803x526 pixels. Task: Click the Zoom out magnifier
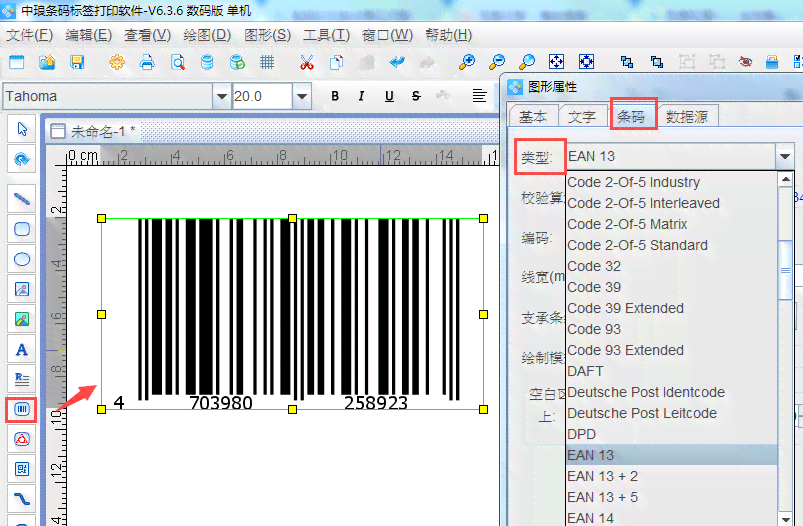tap(496, 62)
